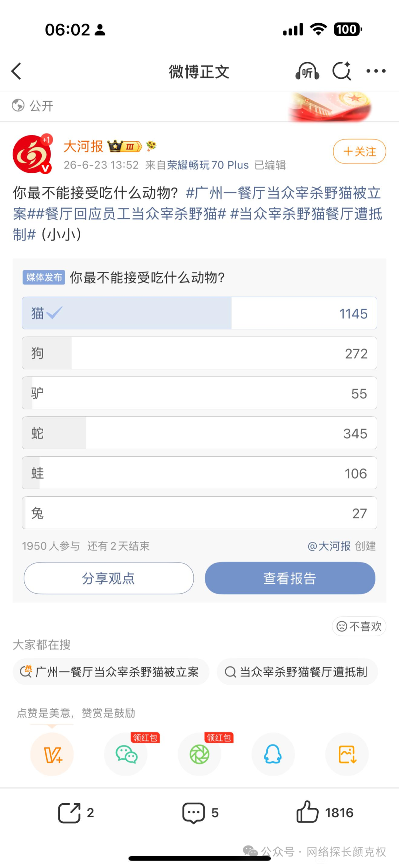
Task: Open hashtag #当众宰杀野猫餐厅遭抵制#
Action: click(307, 214)
